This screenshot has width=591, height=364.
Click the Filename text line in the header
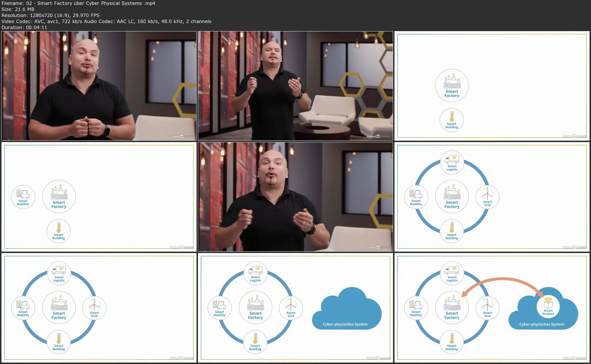78,3
